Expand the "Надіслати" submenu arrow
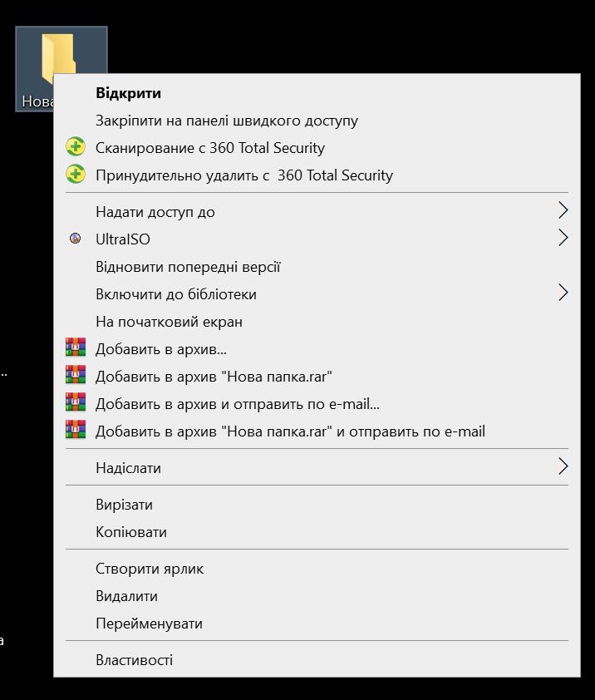Screen dimensions: 595x700 563,466
